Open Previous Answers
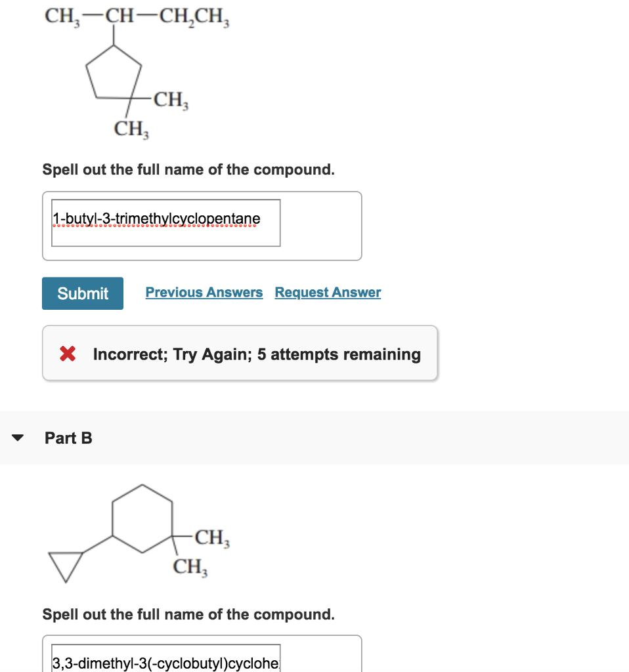This screenshot has height=672, width=629. click(x=204, y=292)
